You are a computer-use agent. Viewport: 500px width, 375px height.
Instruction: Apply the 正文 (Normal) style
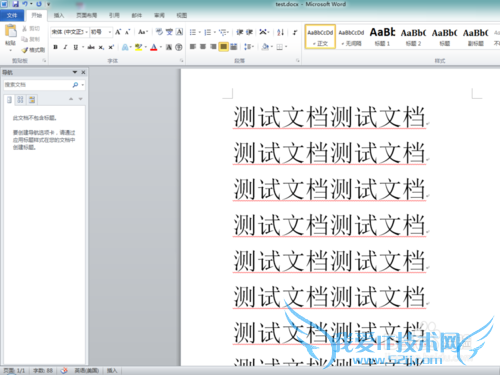tap(320, 37)
